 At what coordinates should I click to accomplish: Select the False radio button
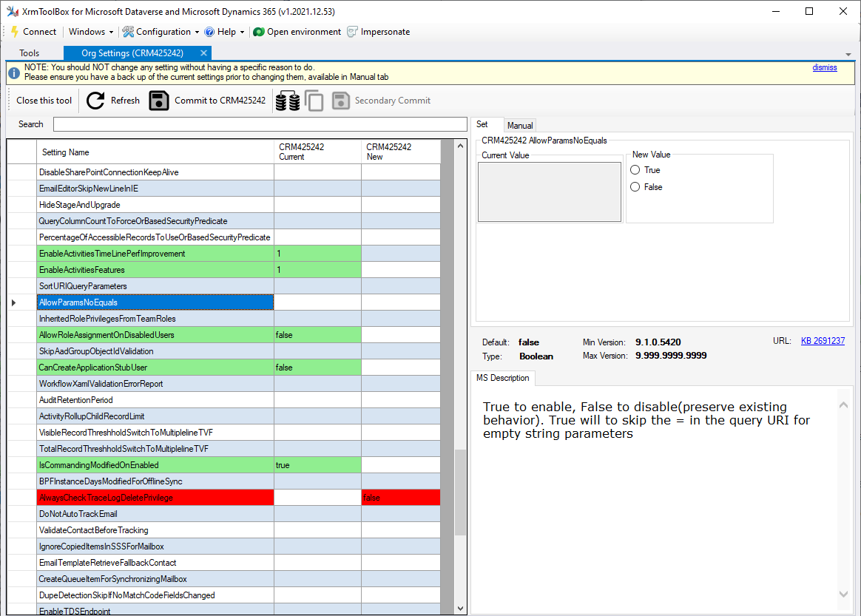pyautogui.click(x=635, y=186)
